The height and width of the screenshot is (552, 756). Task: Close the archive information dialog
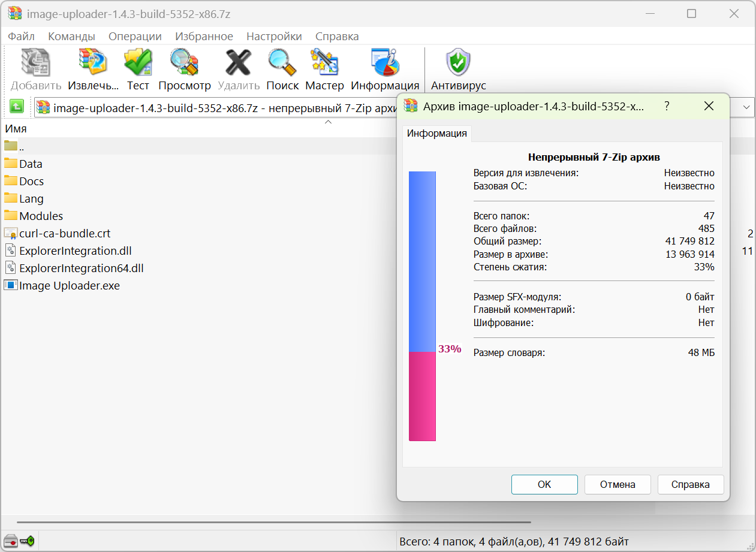tap(709, 106)
